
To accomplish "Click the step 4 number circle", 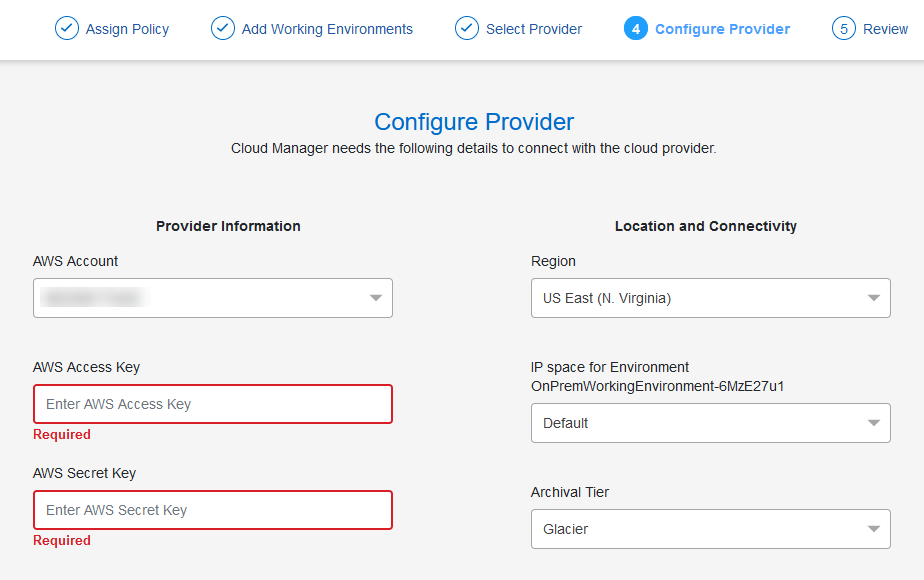I will [x=636, y=28].
